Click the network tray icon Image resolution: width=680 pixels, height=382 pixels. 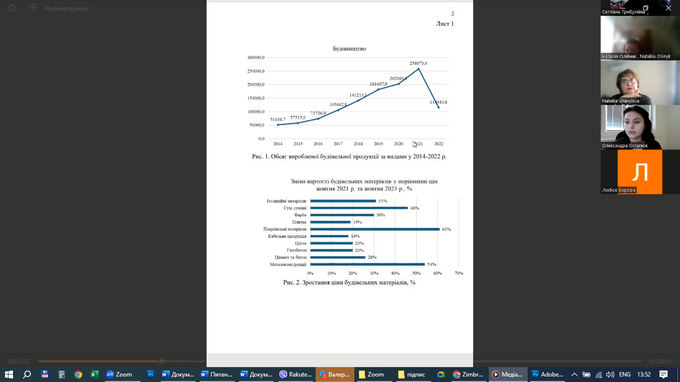click(x=598, y=375)
